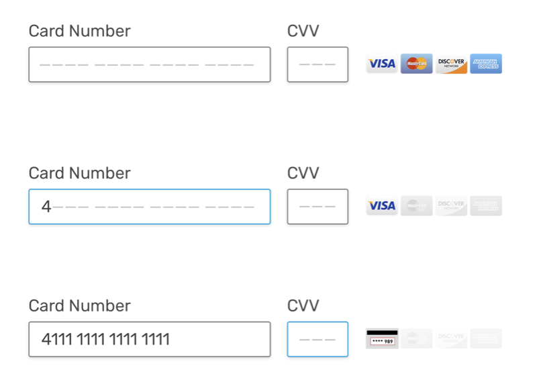Click the Discover Network icon in the top row
The width and height of the screenshot is (537, 392).
pyautogui.click(x=451, y=64)
